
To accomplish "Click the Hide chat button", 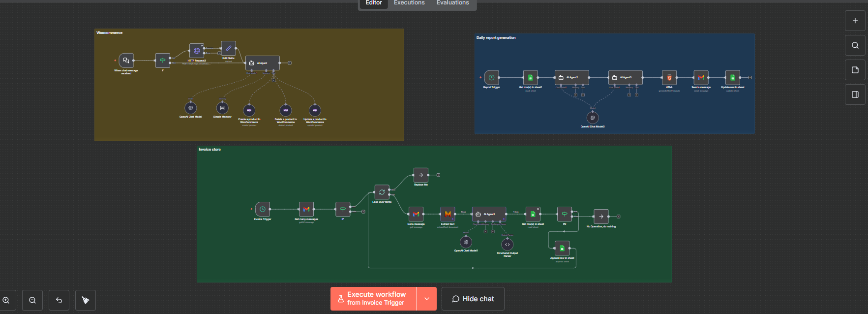I will click(x=473, y=299).
